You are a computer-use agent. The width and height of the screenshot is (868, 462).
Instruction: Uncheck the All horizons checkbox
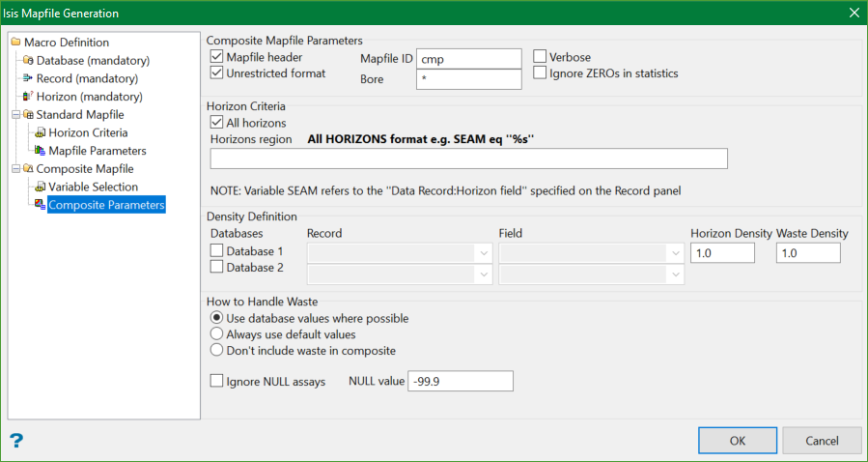216,123
